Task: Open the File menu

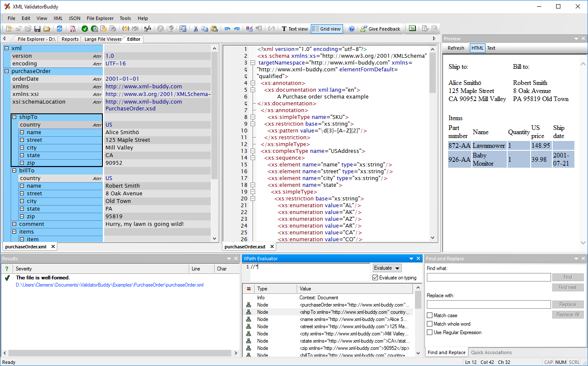Action: click(x=11, y=18)
